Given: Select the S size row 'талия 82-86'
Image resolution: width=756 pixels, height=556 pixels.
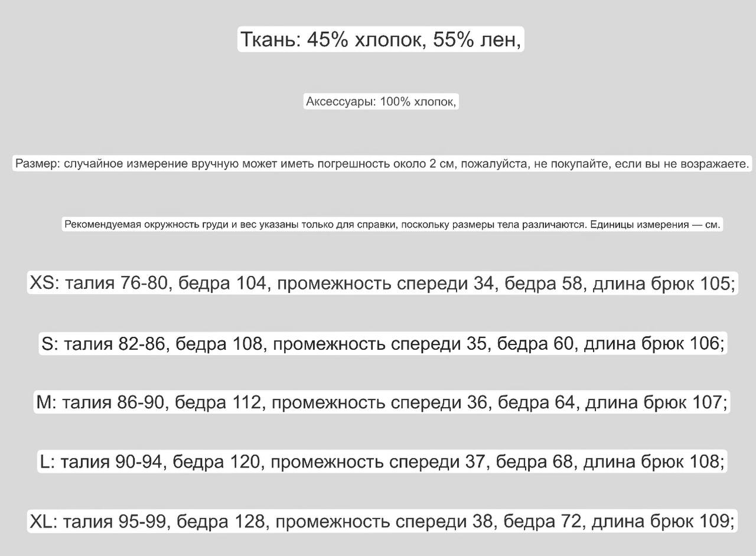Looking at the screenshot, I should (x=383, y=343).
